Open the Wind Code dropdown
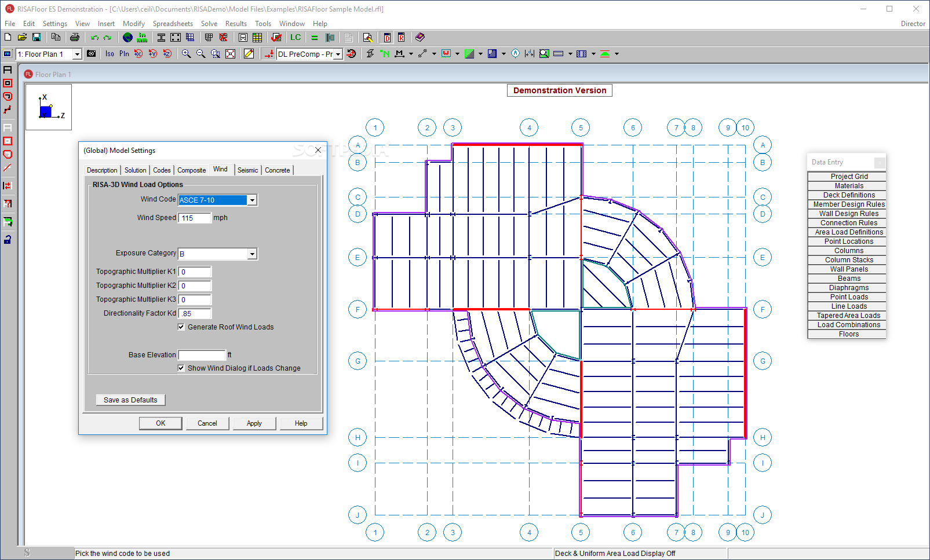Screen dimensions: 930x560 pos(252,200)
